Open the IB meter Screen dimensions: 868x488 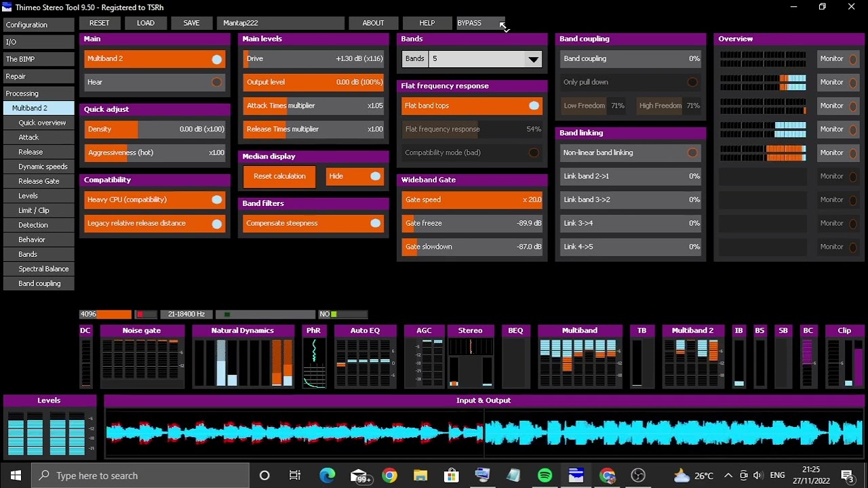pyautogui.click(x=738, y=357)
